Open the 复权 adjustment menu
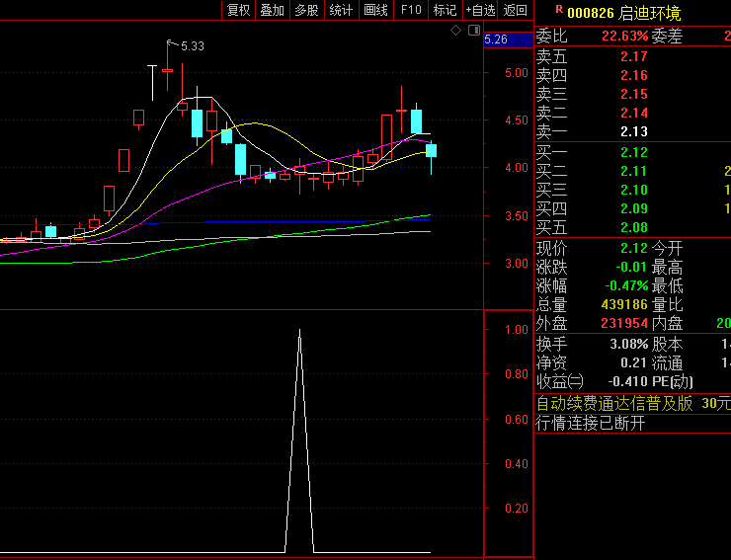Viewport: 731px width, 560px height. pyautogui.click(x=238, y=10)
